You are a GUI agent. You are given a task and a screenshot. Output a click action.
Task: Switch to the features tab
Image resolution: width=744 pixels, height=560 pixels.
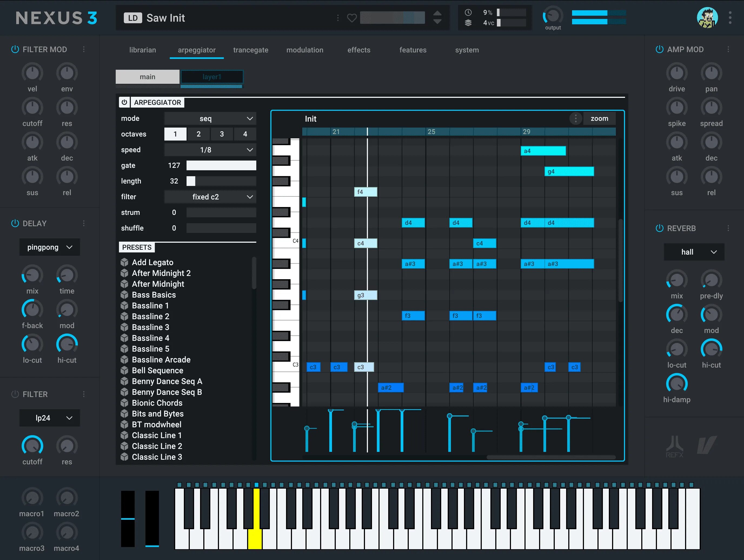pos(413,50)
